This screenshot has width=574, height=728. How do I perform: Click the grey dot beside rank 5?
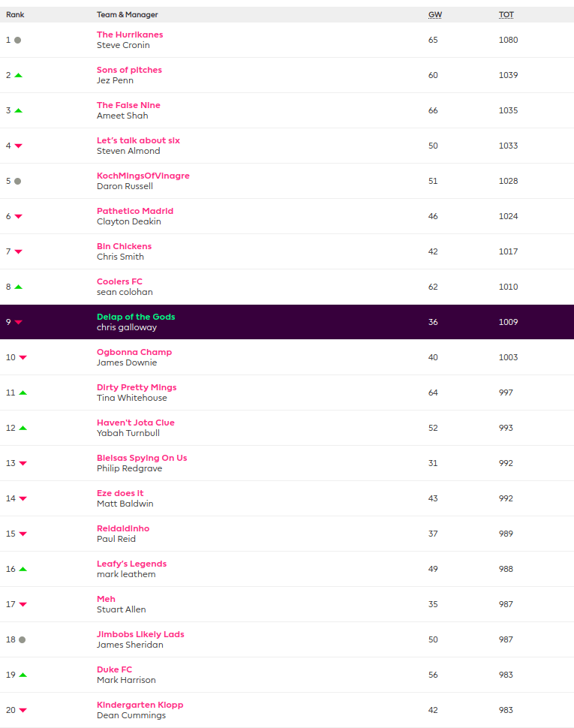17,182
